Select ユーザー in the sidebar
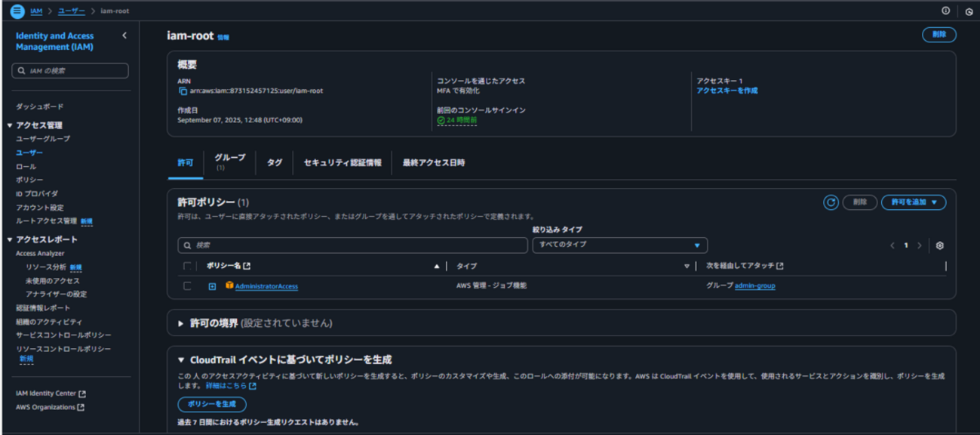 [29, 153]
